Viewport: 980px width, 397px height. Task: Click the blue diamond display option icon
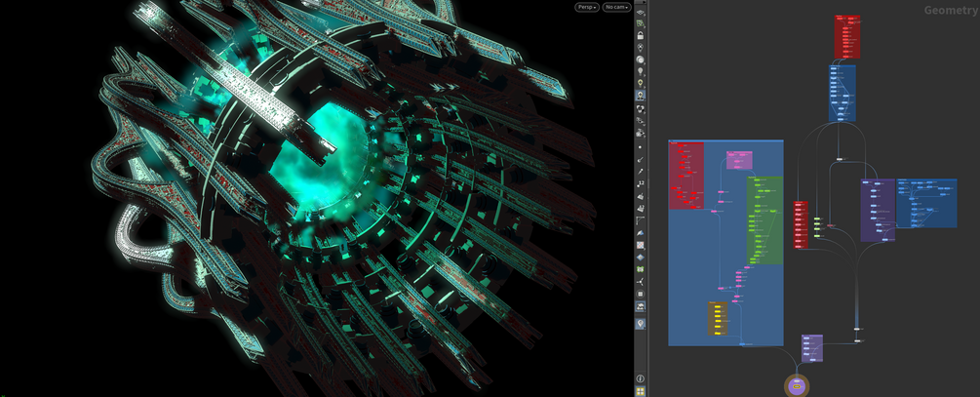click(640, 257)
